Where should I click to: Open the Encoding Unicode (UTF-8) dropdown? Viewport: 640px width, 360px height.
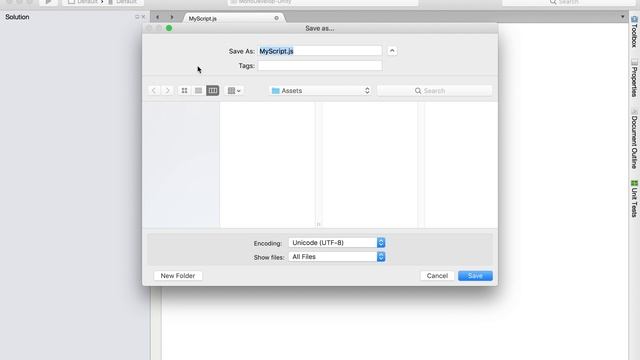(x=337, y=242)
